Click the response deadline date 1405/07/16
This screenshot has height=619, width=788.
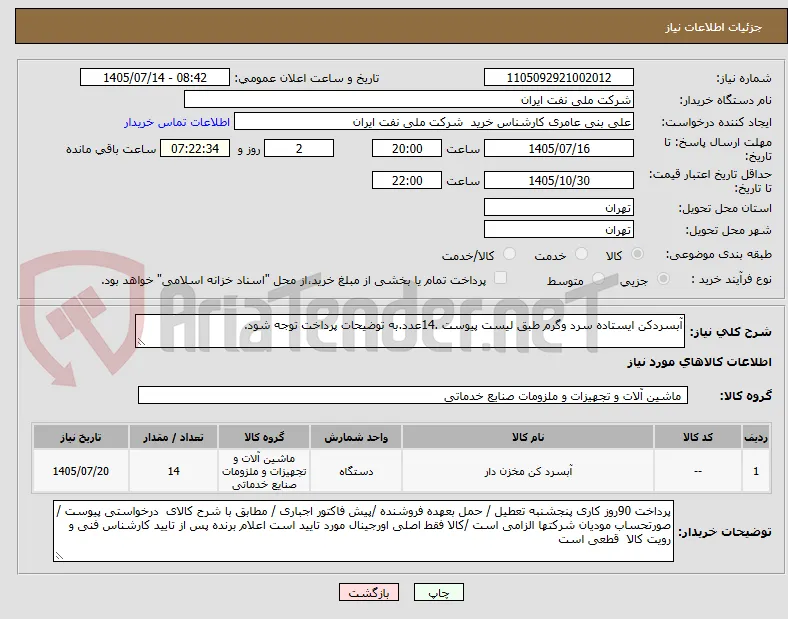558,149
